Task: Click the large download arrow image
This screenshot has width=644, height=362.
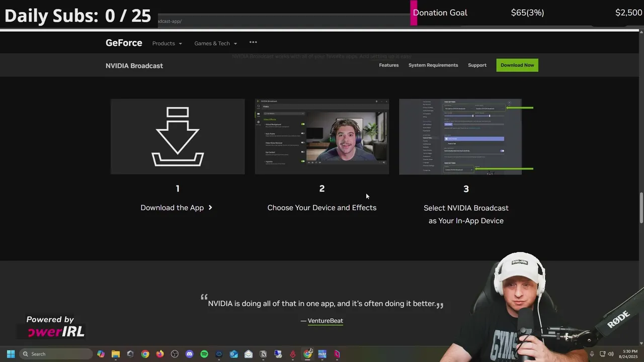Action: (178, 136)
